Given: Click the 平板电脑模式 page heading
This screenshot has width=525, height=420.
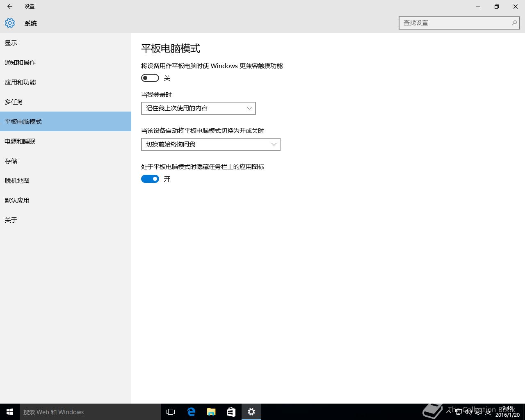Looking at the screenshot, I should click(171, 48).
